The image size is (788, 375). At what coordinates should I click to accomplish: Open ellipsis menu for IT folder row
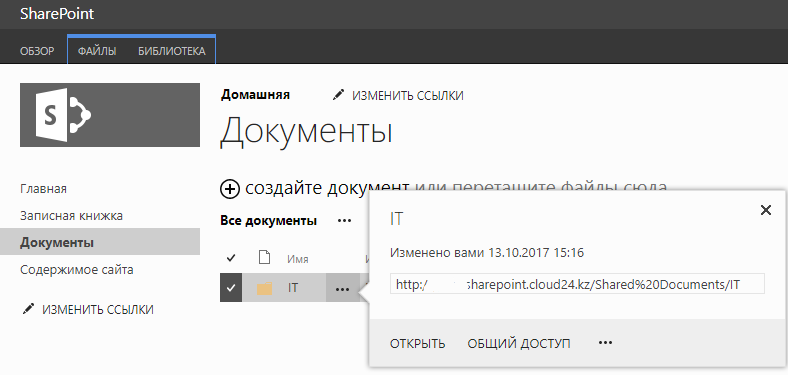[342, 289]
